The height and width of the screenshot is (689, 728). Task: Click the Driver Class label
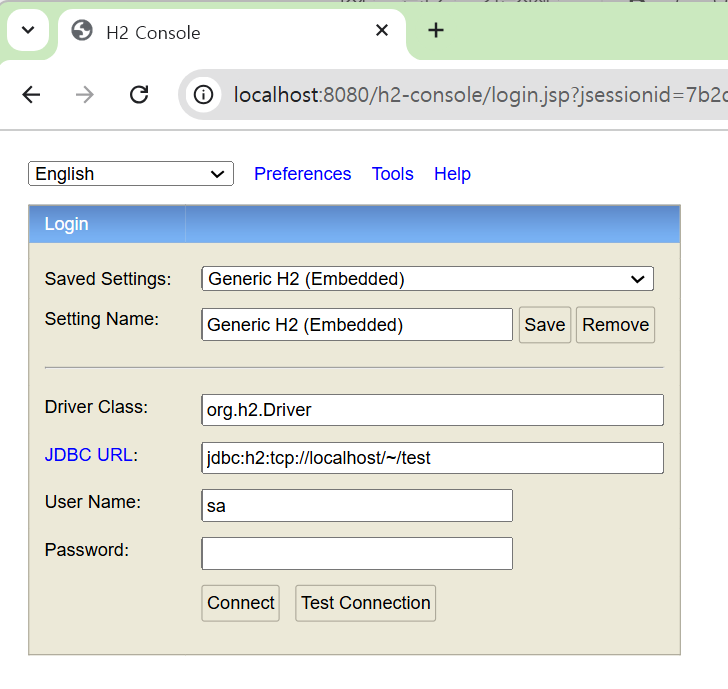click(x=96, y=407)
